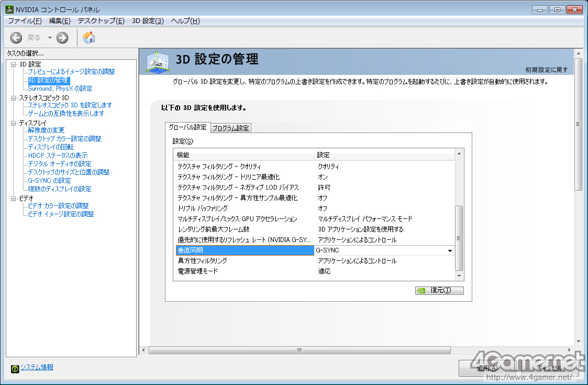Select 優先的に使用するリフレッシュ レート row

point(315,240)
